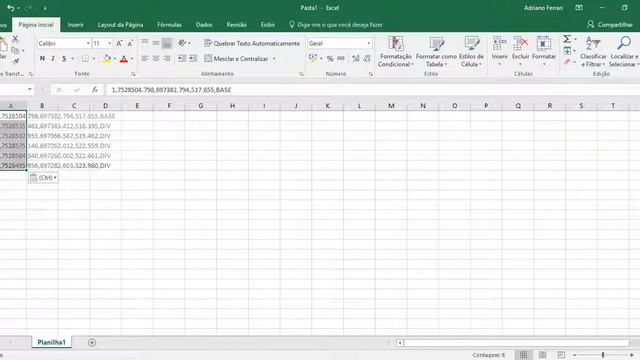Apply percent style format
The width and height of the screenshot is (640, 360).
(x=330, y=59)
